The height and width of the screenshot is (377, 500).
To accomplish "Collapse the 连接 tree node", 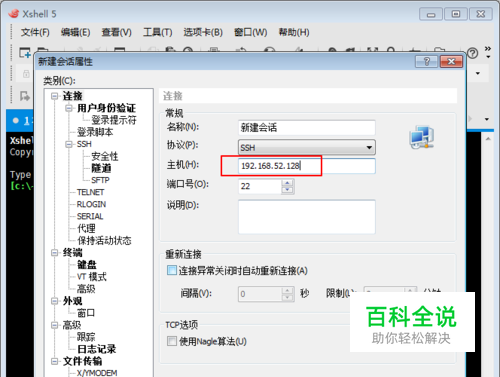I will point(54,96).
